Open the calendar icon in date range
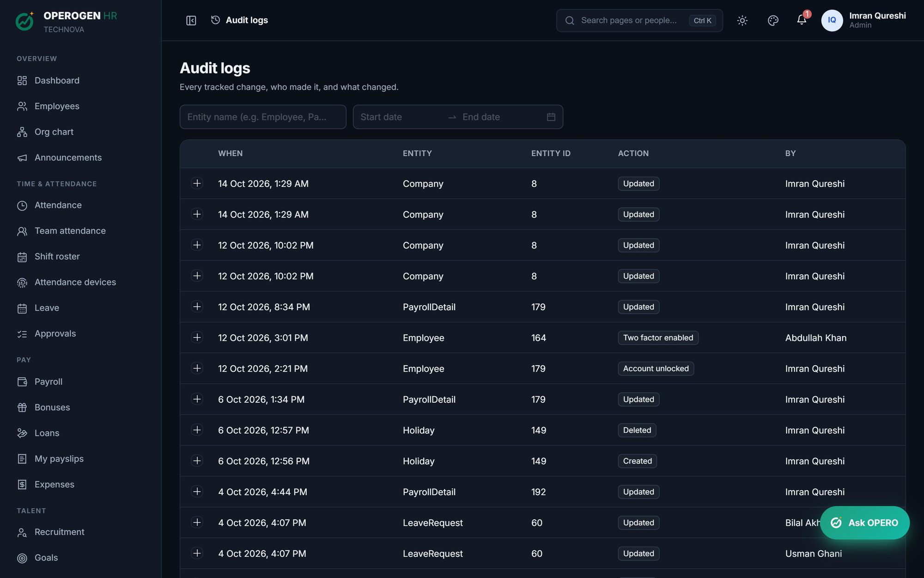Viewport: 924px width, 578px height. pyautogui.click(x=551, y=117)
